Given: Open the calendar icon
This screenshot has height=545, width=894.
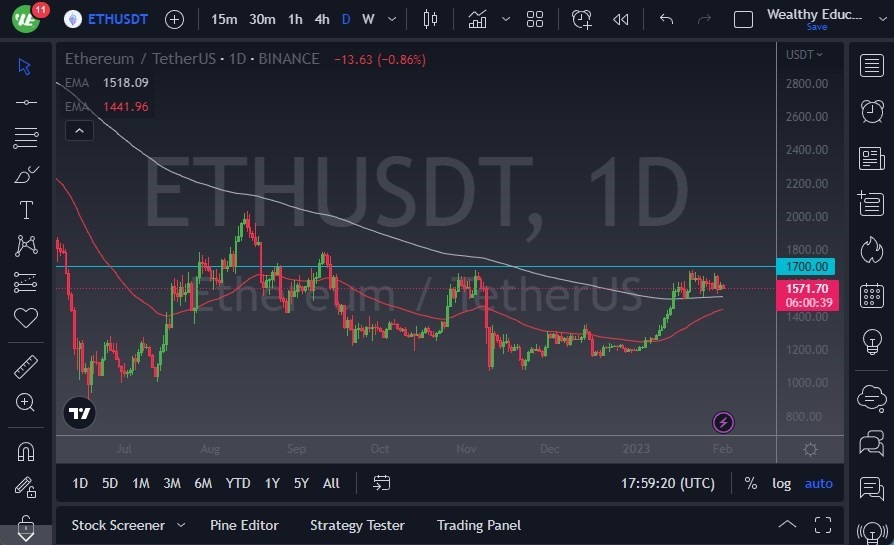Looking at the screenshot, I should coord(872,295).
